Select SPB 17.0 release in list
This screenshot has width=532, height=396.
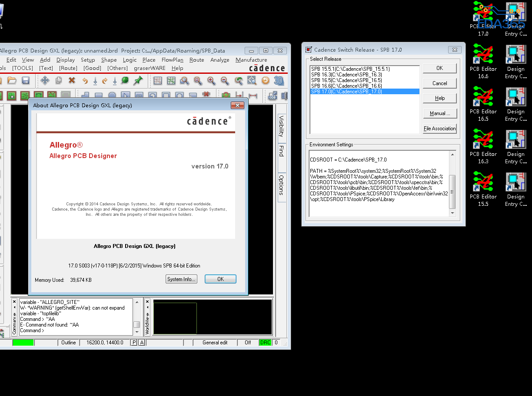coord(365,92)
